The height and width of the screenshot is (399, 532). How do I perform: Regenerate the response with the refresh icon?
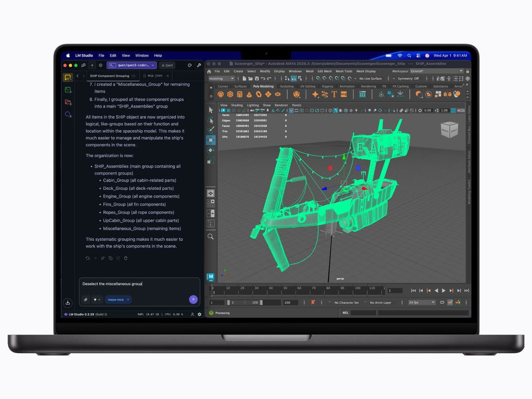[x=88, y=258]
